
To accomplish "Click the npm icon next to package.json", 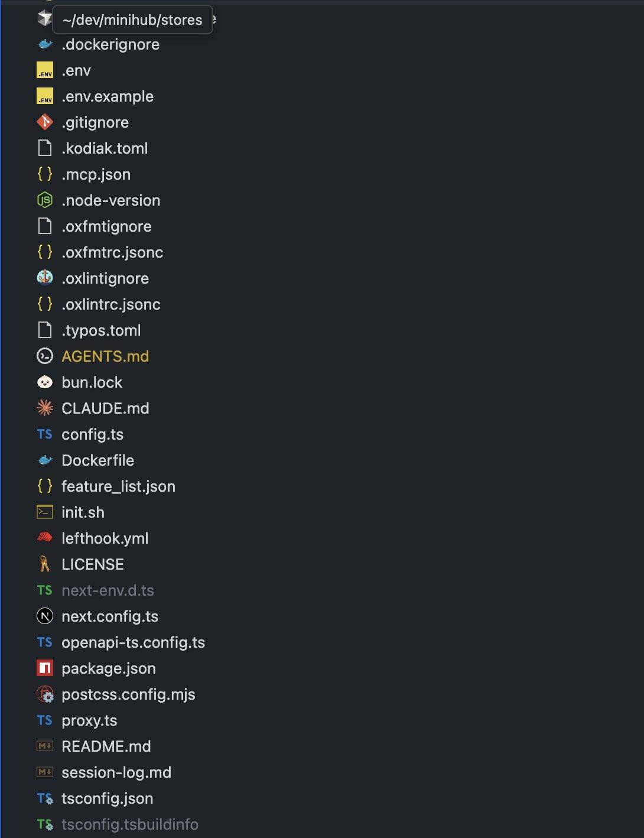I will (x=45, y=668).
